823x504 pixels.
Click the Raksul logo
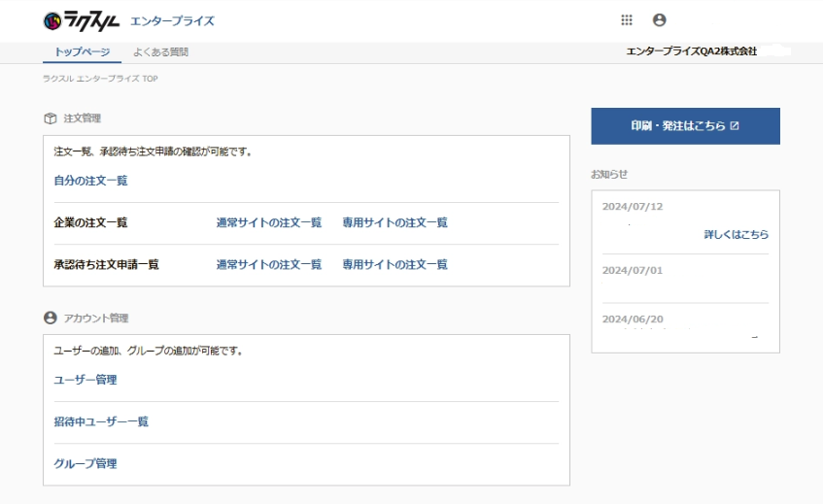pos(82,21)
